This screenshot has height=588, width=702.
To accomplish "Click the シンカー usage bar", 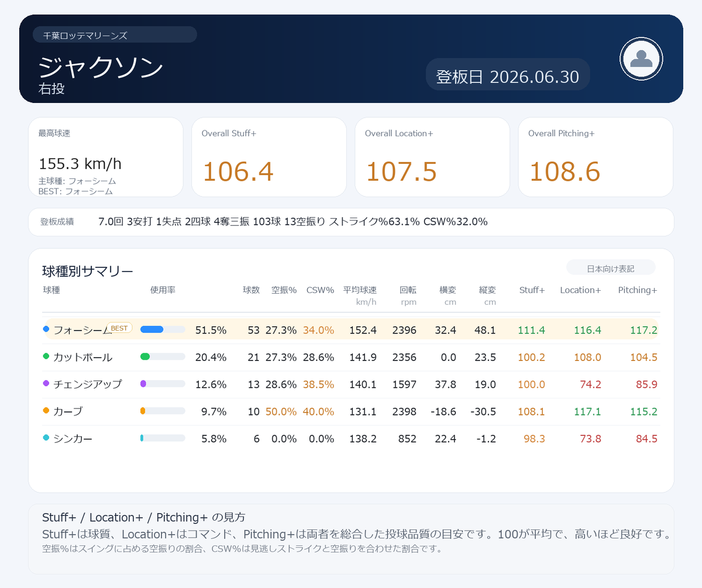I will [163, 438].
